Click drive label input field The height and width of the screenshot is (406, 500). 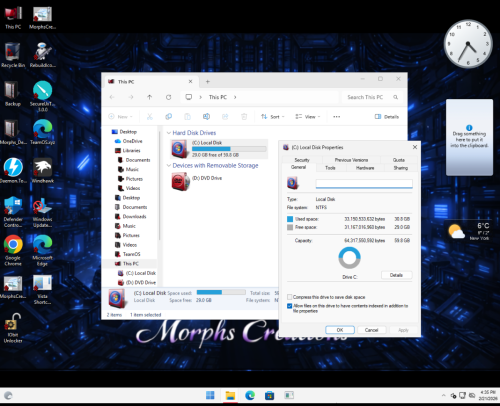[364, 184]
